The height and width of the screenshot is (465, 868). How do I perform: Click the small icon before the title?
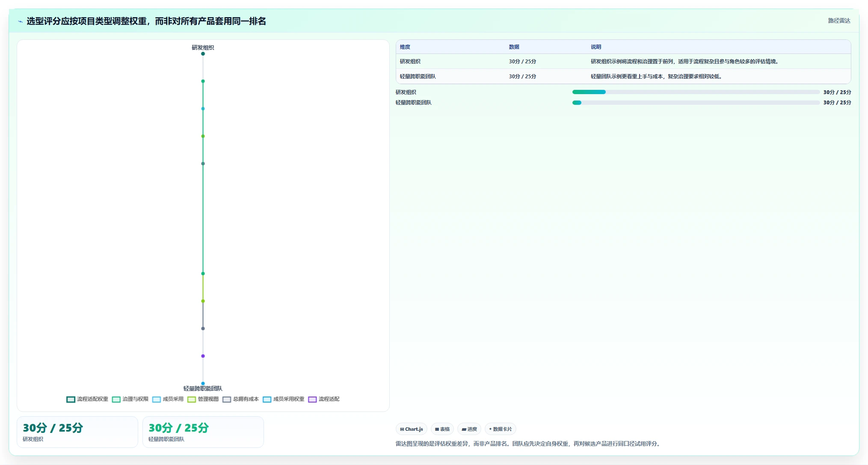click(x=20, y=21)
